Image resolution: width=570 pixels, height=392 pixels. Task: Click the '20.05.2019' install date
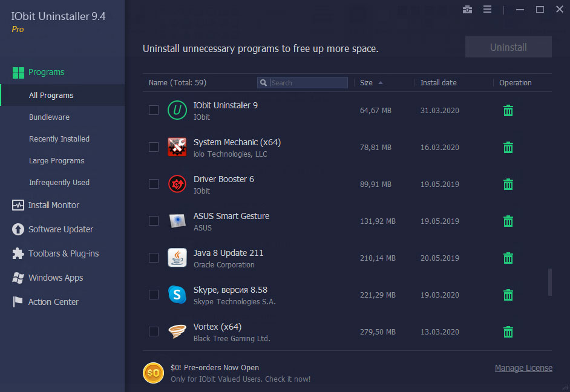click(x=440, y=258)
